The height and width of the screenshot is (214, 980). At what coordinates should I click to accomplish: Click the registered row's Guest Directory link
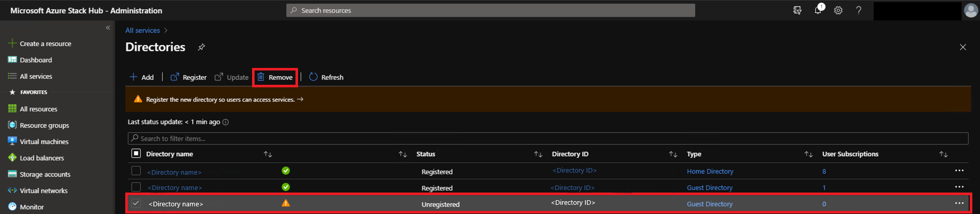[710, 188]
